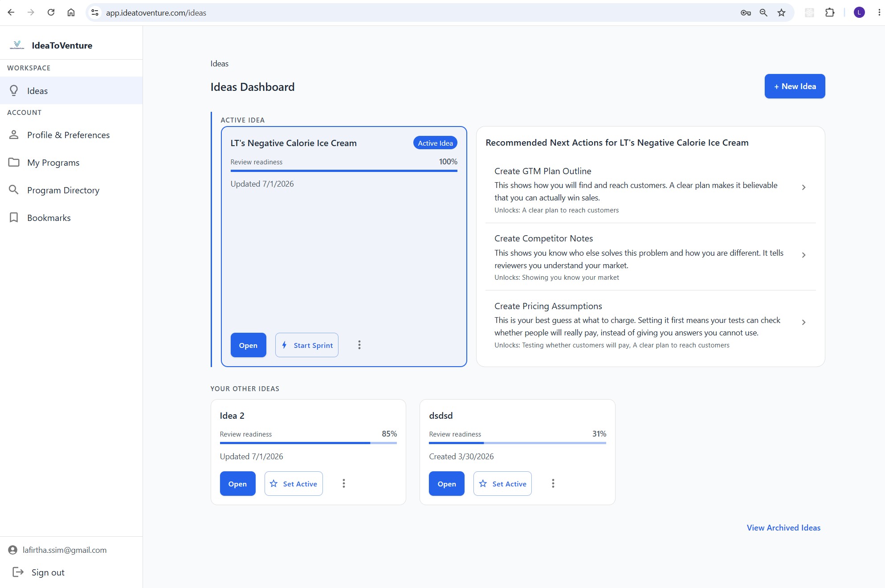
Task: Expand Create GTM Plan Outline chevron
Action: pos(803,188)
